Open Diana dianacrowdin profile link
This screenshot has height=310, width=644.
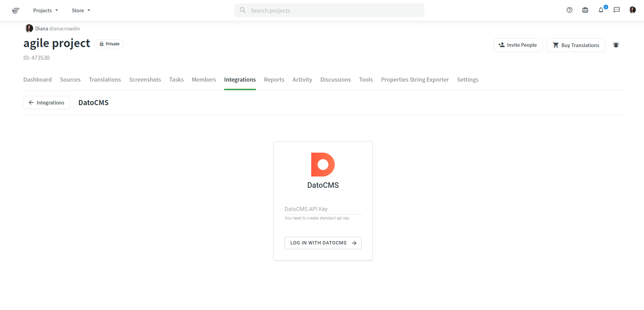[57, 29]
